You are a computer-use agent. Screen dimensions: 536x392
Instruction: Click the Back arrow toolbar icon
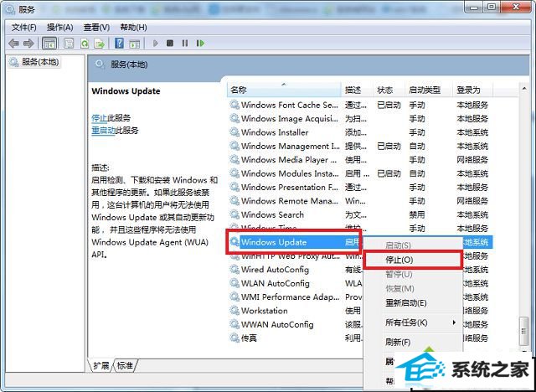pos(13,44)
